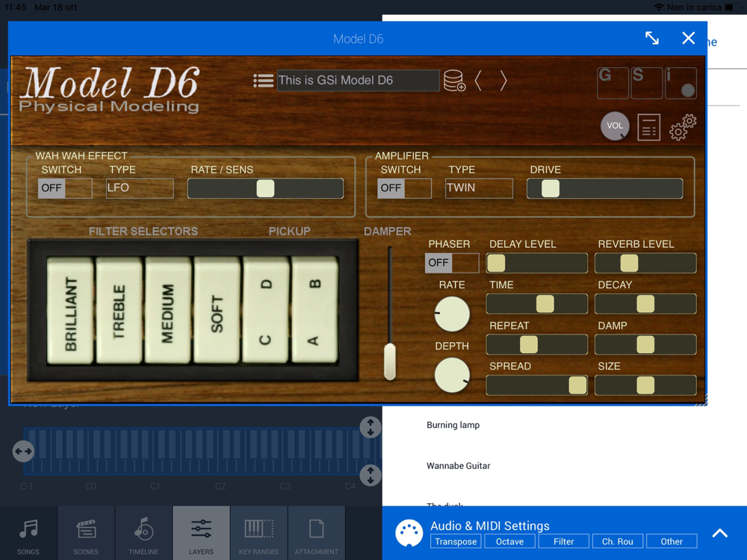Select the Other settings button

pos(672,541)
